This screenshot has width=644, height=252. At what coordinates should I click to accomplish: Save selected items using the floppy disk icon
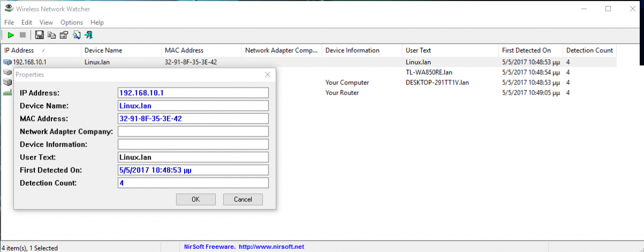(39, 35)
